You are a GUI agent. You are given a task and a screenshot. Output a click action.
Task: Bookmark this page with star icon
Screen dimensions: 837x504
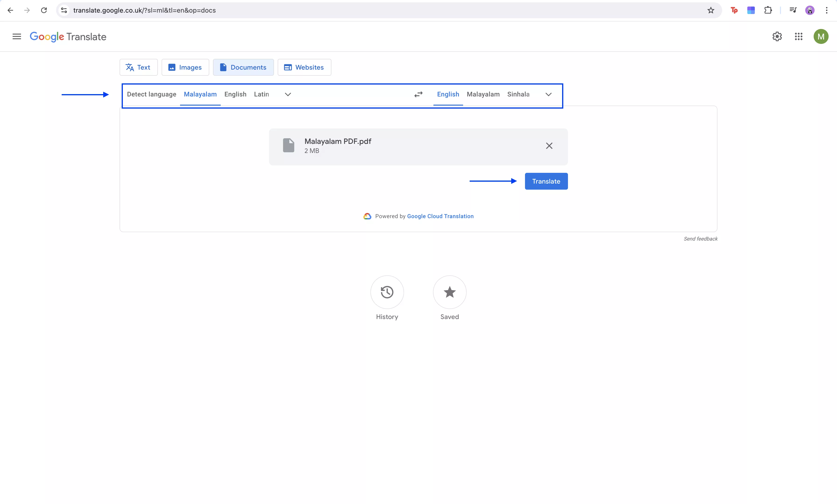coord(711,10)
